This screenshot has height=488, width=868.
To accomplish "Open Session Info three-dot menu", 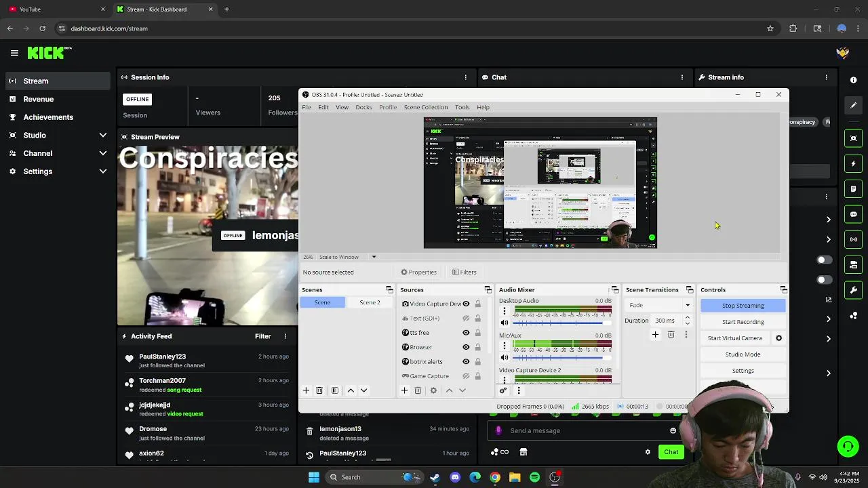I will pos(465,77).
